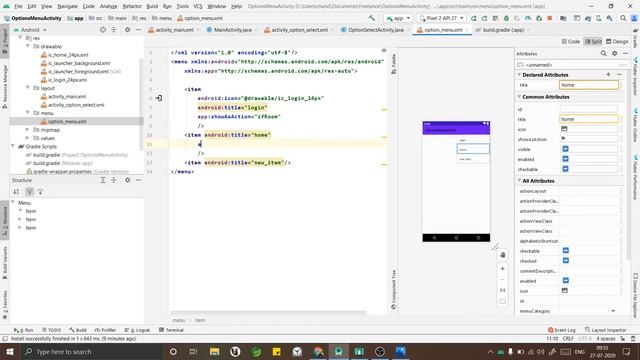Open Android Studio from Windows taskbar
This screenshot has width=640, height=360.
(338, 351)
